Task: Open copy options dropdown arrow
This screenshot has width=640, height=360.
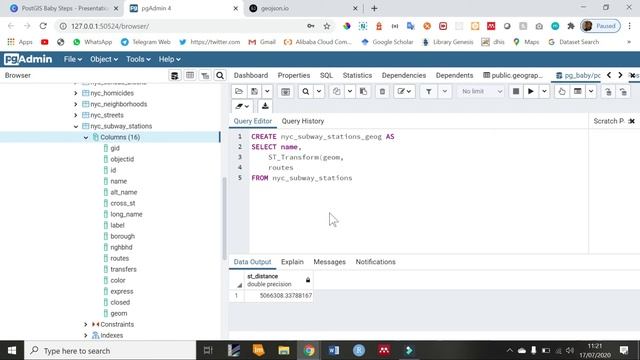Action: (350, 91)
